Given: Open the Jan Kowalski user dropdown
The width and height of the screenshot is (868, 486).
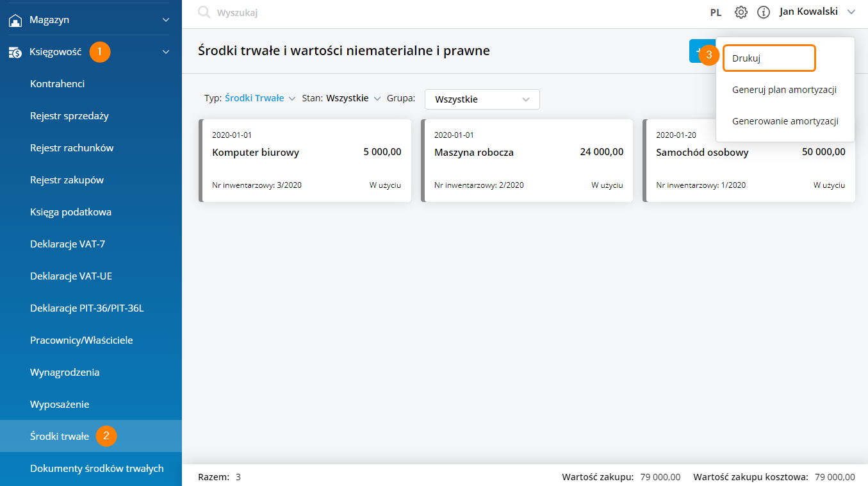Looking at the screenshot, I should click(x=817, y=12).
